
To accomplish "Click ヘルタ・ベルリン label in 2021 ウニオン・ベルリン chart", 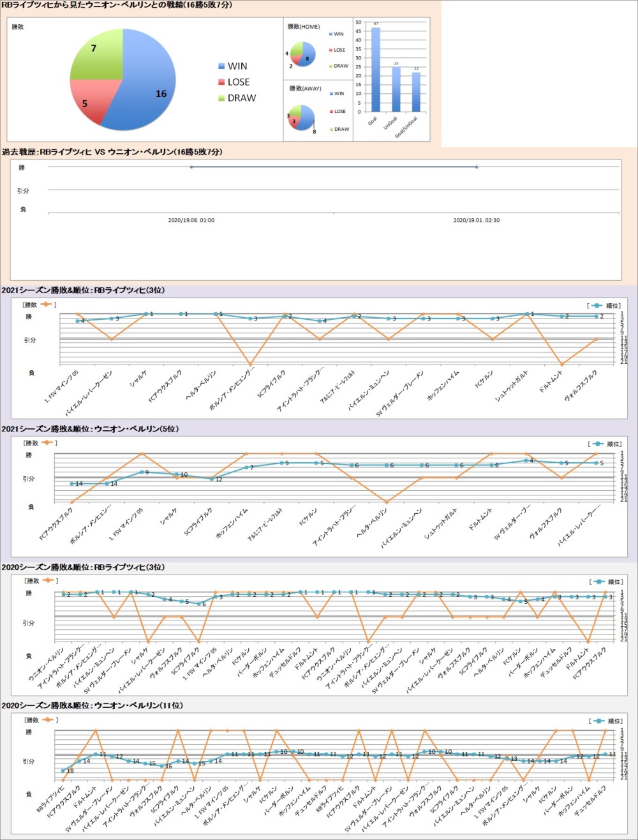I will click(371, 524).
